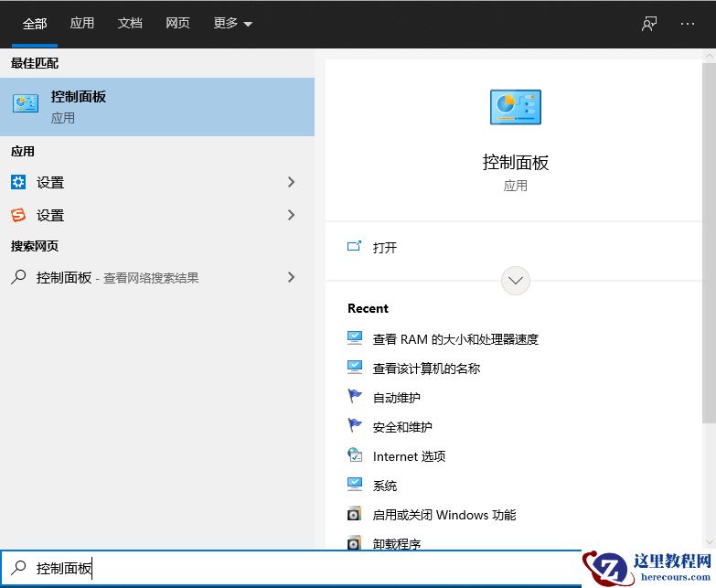Select the 控制面板 best match title text
This screenshot has width=716, height=588.
coord(78,96)
